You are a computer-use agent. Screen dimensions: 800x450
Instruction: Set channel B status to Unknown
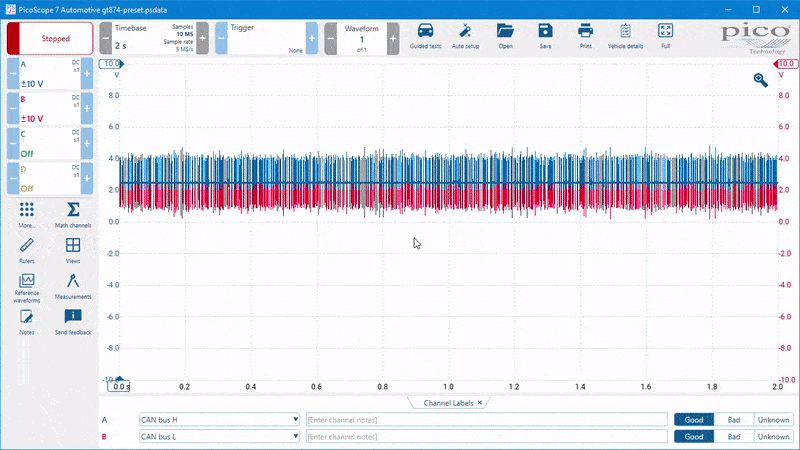click(x=773, y=437)
